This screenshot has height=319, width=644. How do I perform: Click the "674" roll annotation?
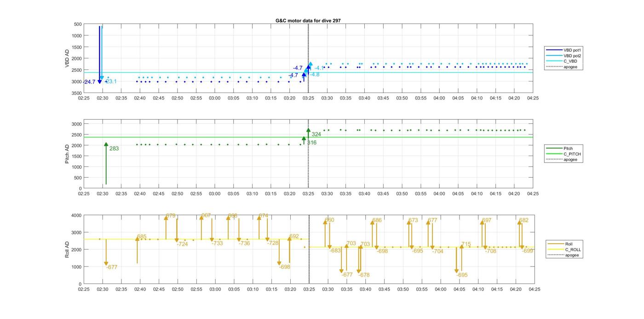(263, 216)
